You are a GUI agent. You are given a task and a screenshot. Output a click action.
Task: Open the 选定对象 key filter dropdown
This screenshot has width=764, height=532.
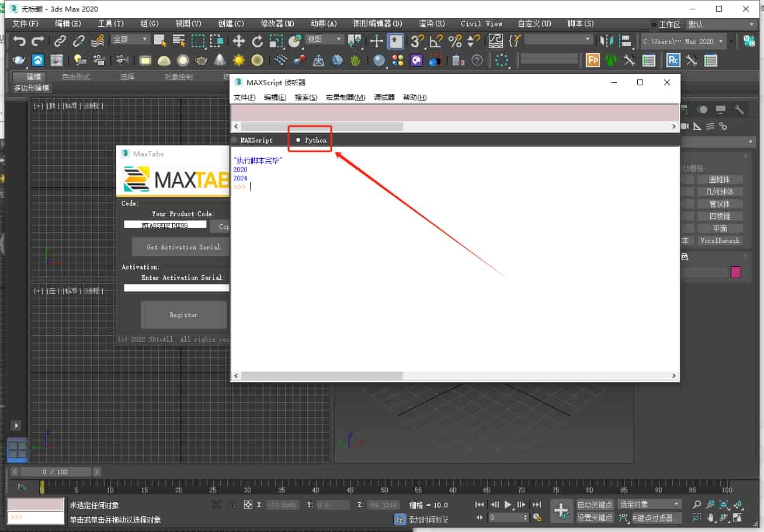click(x=650, y=504)
